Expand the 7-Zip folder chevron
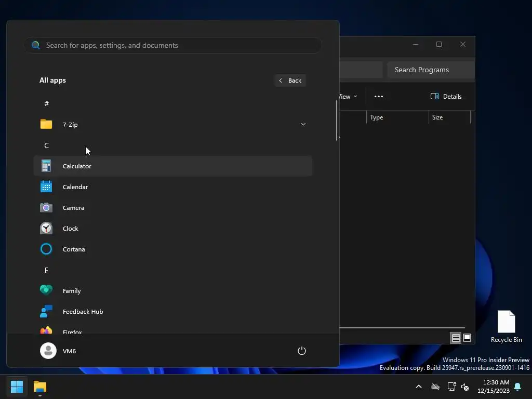This screenshot has height=399, width=532. point(303,124)
